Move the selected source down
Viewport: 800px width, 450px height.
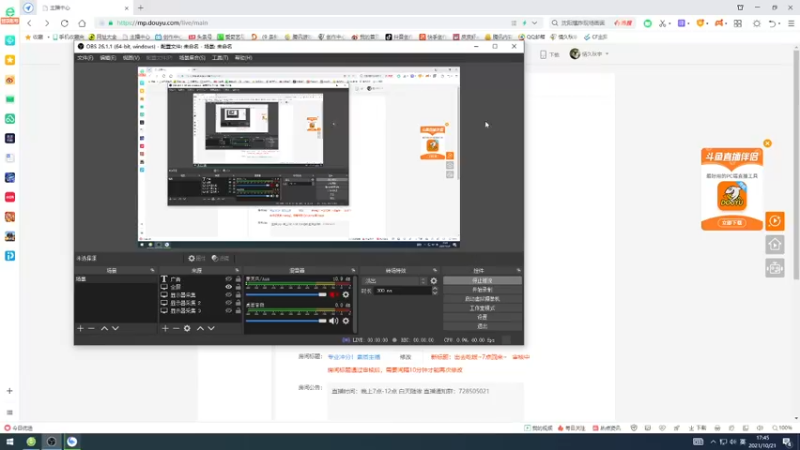[211, 329]
